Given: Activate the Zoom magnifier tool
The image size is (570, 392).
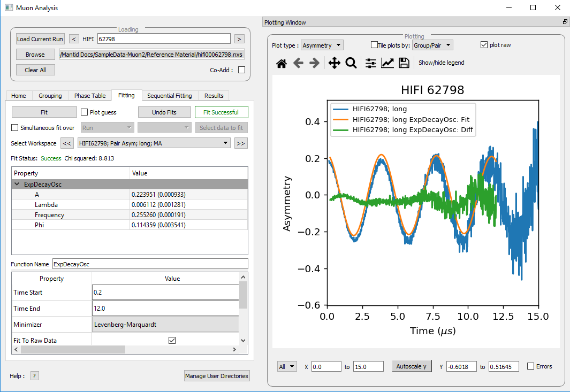Looking at the screenshot, I should click(x=351, y=63).
